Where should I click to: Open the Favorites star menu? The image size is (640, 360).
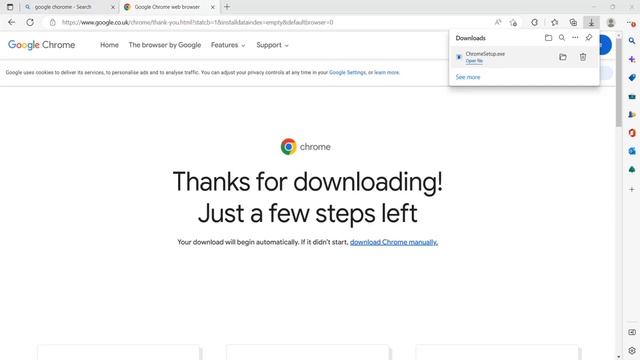coord(554,22)
